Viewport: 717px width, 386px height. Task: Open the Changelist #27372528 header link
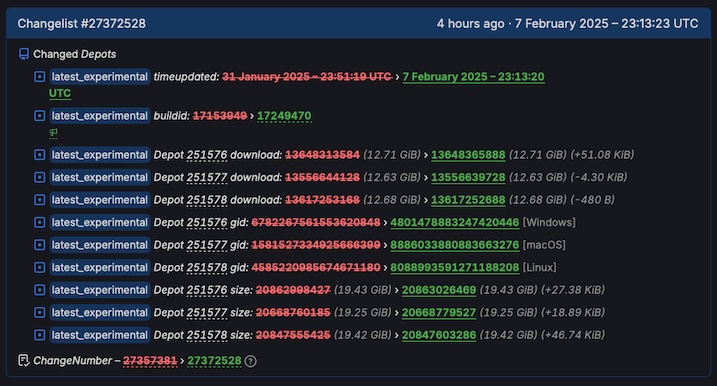pos(81,23)
